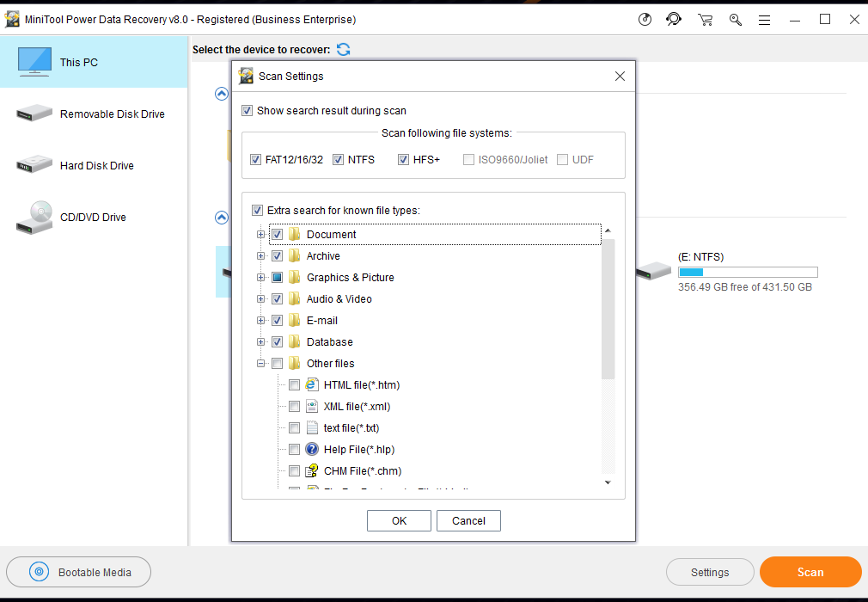Expand the Database tree node
The width and height of the screenshot is (868, 602).
click(x=260, y=342)
